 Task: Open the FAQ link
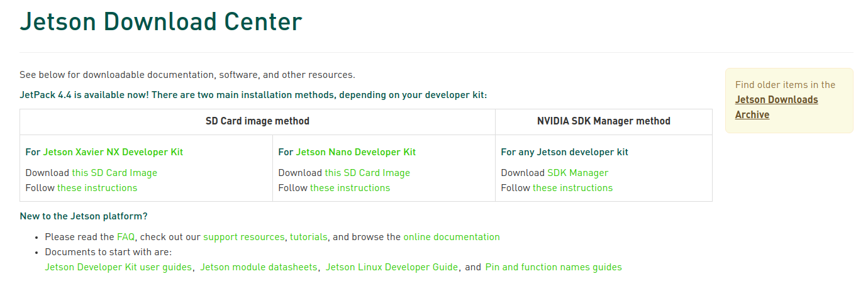(x=125, y=237)
